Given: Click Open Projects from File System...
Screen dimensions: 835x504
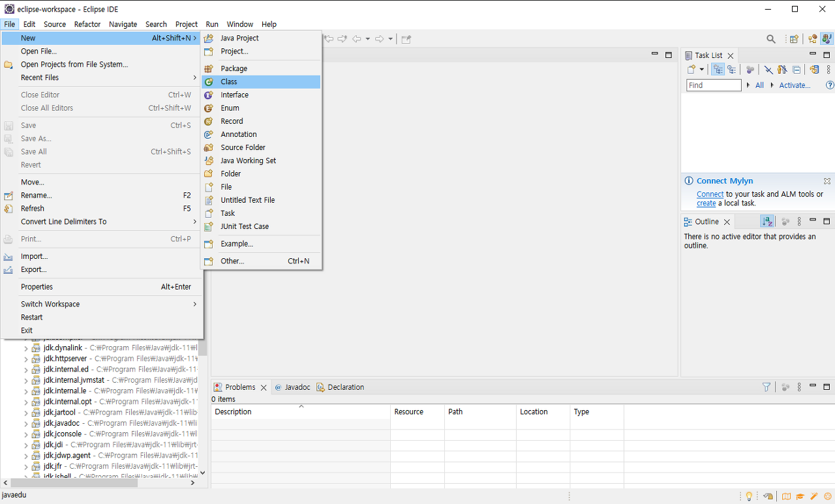Looking at the screenshot, I should click(x=101, y=65).
